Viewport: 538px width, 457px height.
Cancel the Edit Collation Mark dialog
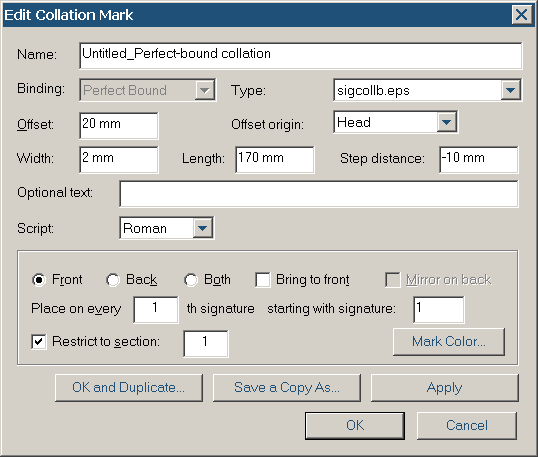pos(467,425)
